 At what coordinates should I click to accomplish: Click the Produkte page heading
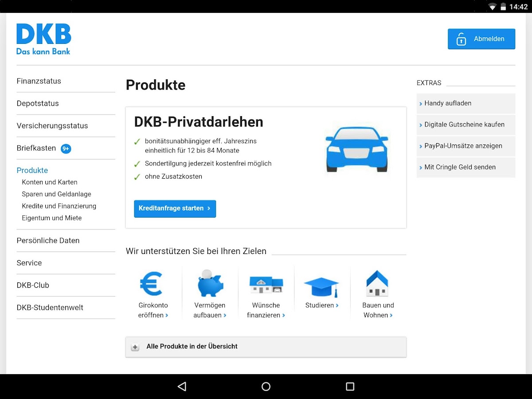pos(156,85)
